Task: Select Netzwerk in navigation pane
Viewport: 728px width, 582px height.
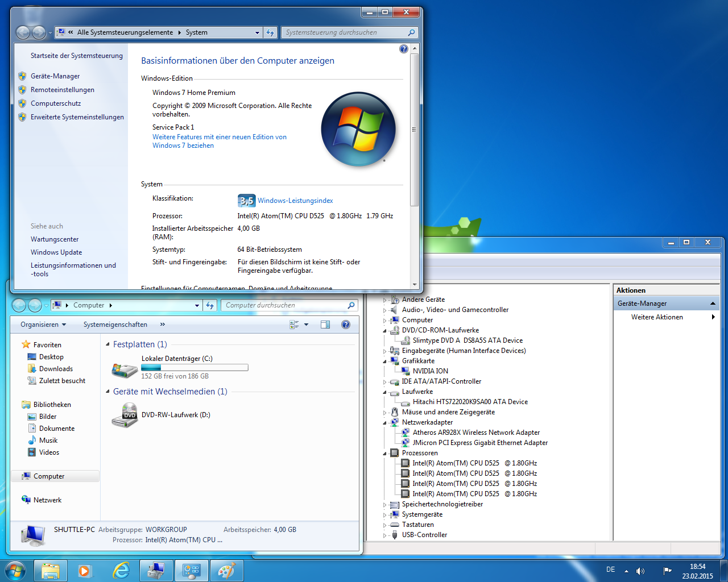Action: coord(47,500)
